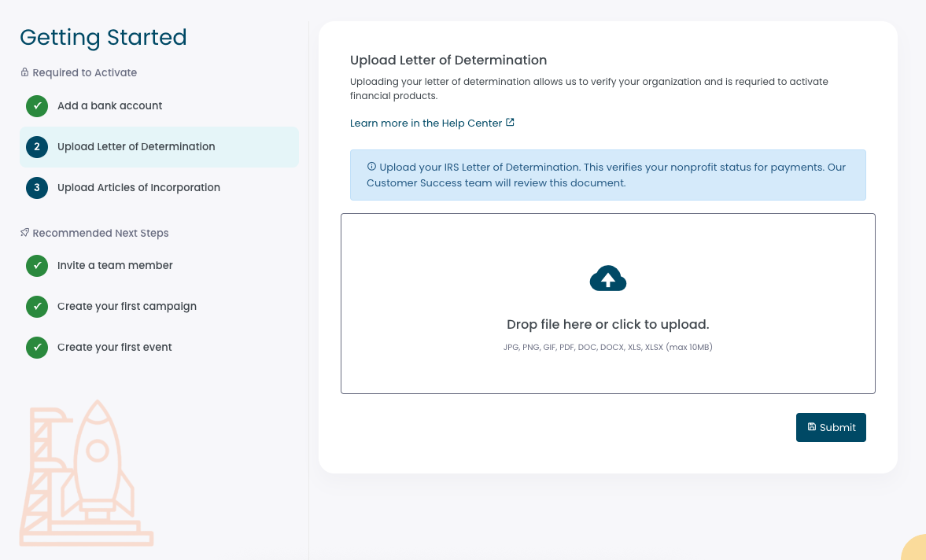
Task: Click the checkmark beside Create your first campaign
Action: pos(37,307)
